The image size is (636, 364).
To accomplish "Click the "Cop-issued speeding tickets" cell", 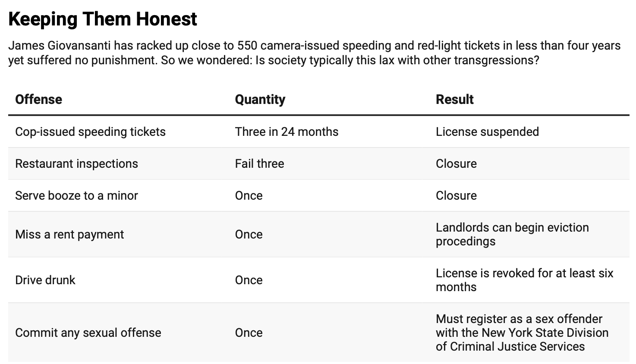I will click(90, 132).
